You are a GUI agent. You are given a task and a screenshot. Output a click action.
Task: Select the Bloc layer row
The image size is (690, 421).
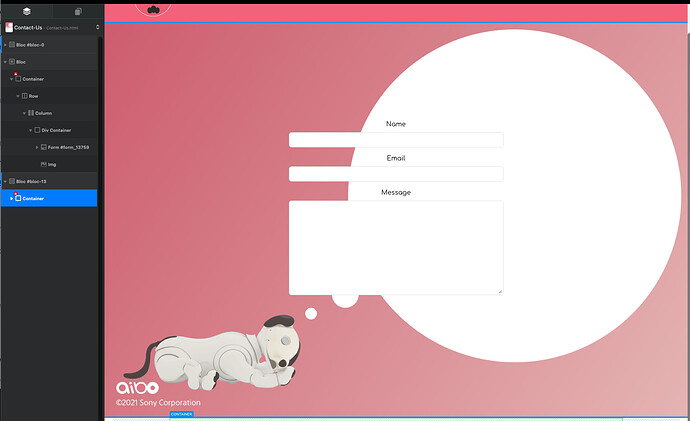tap(49, 62)
